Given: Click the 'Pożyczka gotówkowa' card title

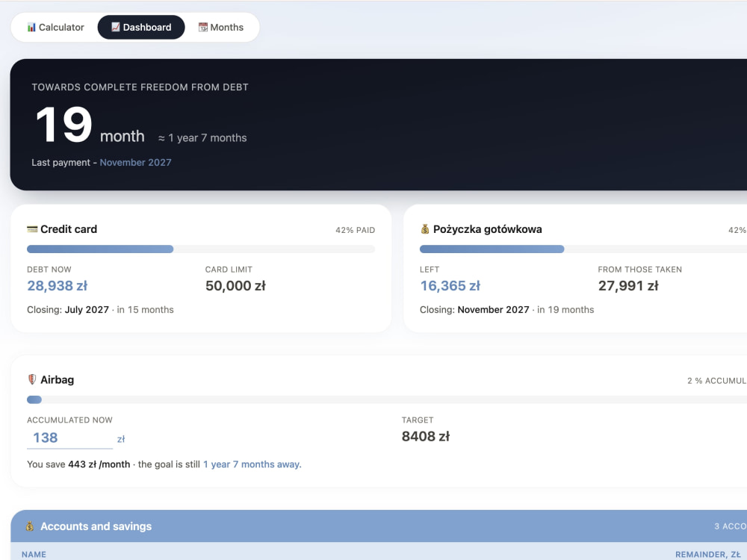Looking at the screenshot, I should point(487,229).
